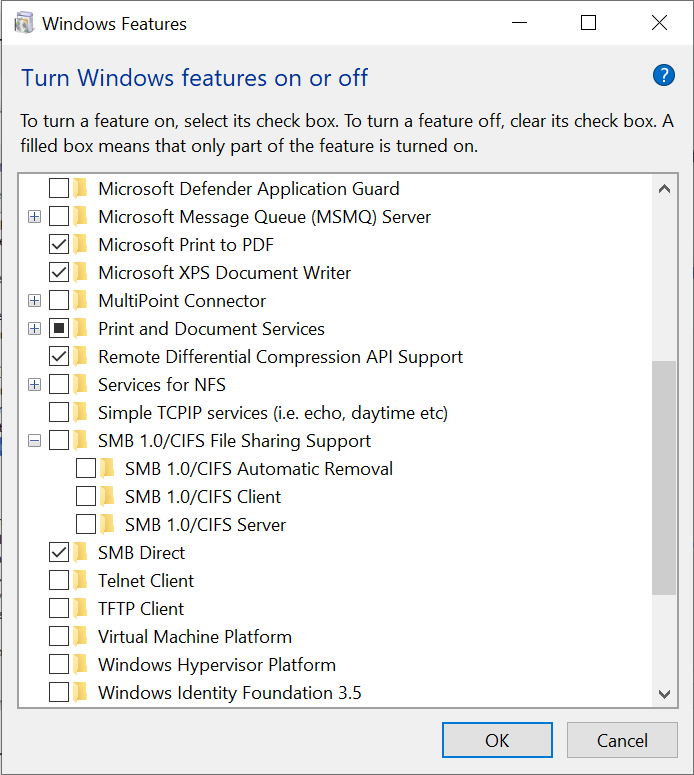Select Windows Identity Foundation 3.5 label
The image size is (694, 775).
click(x=230, y=693)
